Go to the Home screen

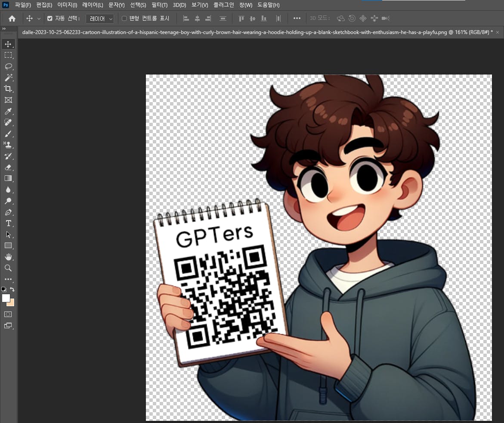tap(12, 19)
